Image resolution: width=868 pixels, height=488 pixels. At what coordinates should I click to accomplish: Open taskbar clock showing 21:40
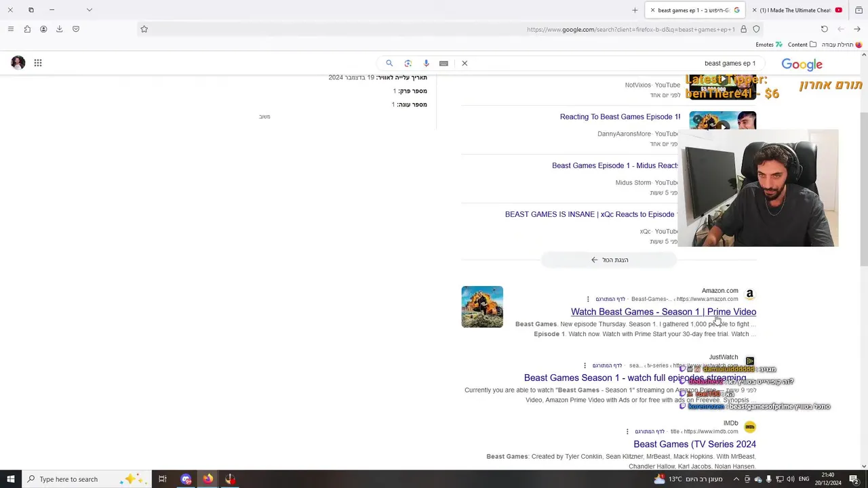(x=828, y=479)
